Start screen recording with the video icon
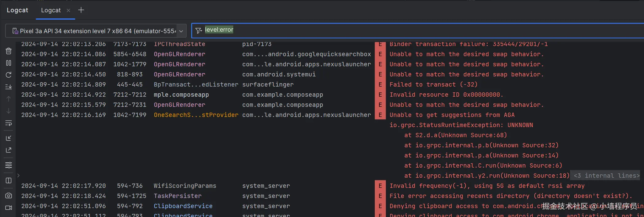This screenshot has height=217, width=644. tap(9, 208)
